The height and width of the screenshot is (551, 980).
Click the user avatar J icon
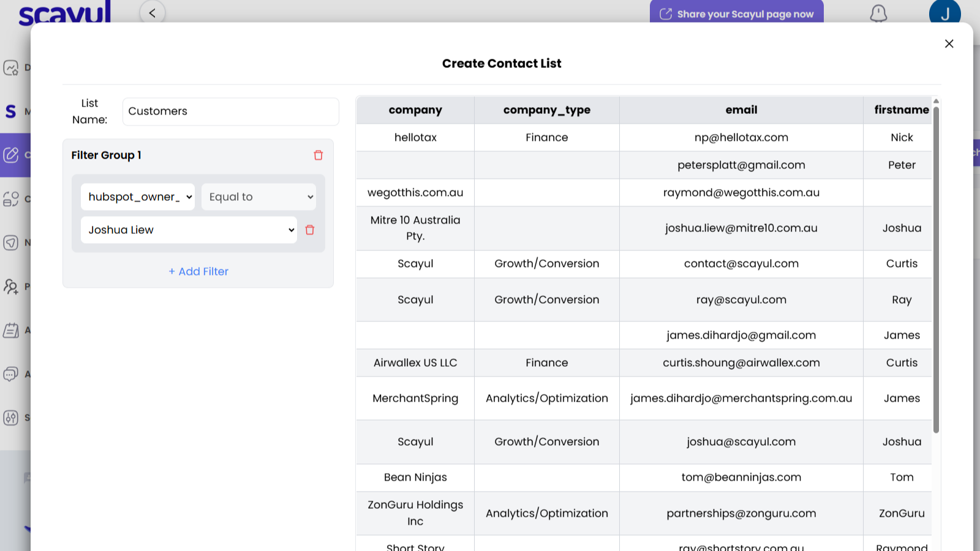pyautogui.click(x=944, y=12)
